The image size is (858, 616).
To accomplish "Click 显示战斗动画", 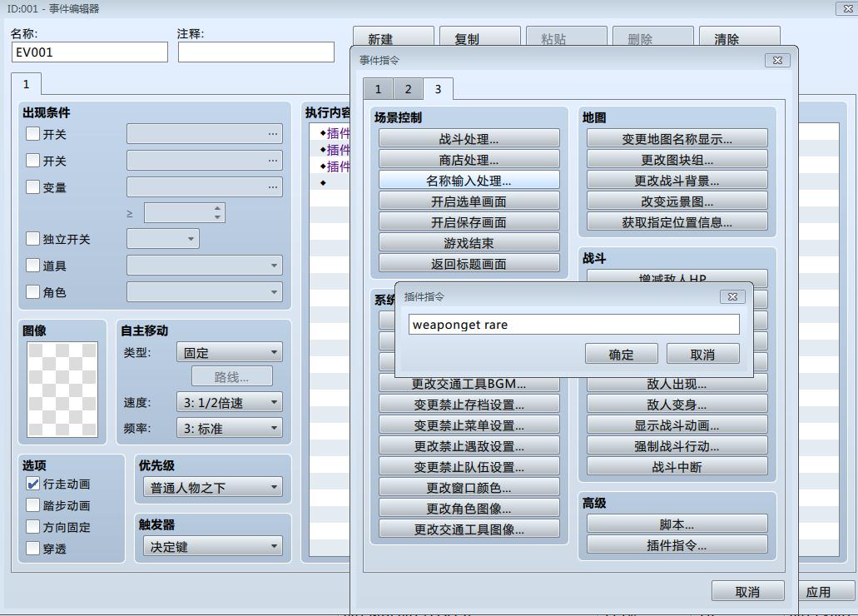I will coord(677,425).
